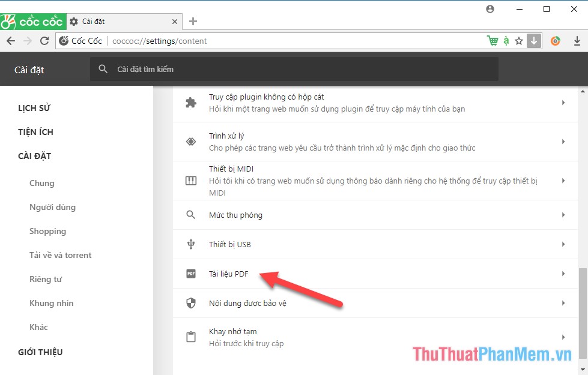This screenshot has width=588, height=375.
Task: Click the 'à' Vietnamese typing icon
Action: pos(505,40)
